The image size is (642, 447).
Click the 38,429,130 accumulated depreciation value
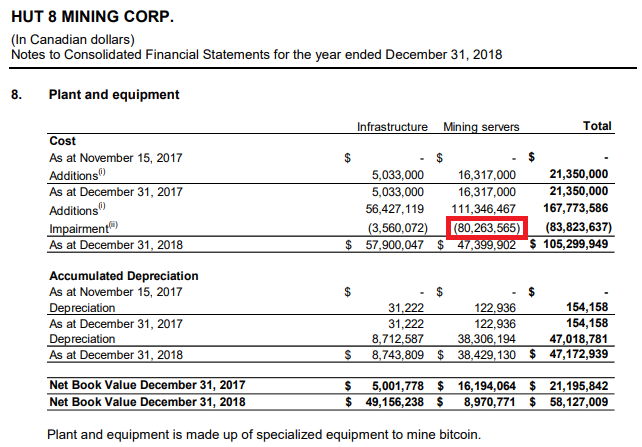486,354
